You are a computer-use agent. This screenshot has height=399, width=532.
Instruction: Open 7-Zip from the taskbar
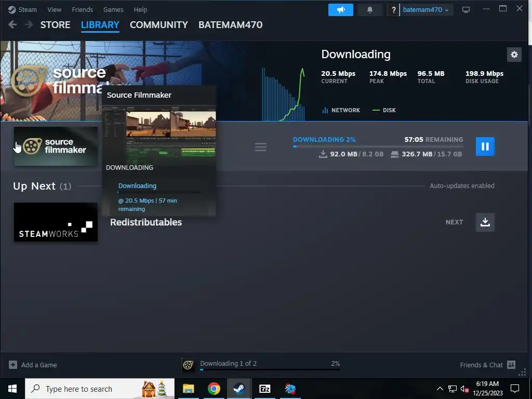264,389
